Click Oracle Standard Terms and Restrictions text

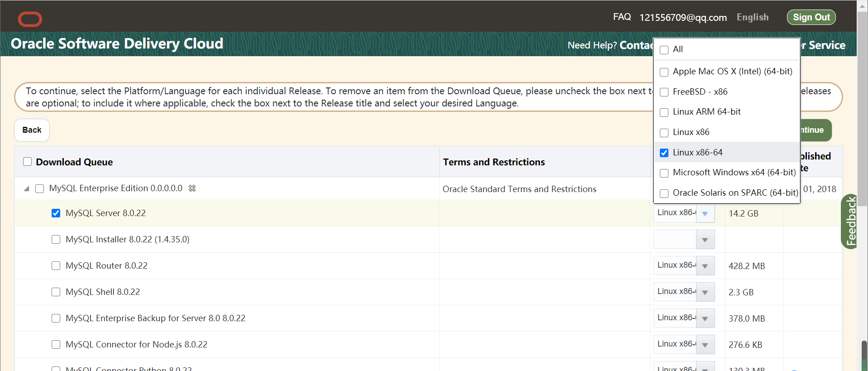(x=519, y=189)
